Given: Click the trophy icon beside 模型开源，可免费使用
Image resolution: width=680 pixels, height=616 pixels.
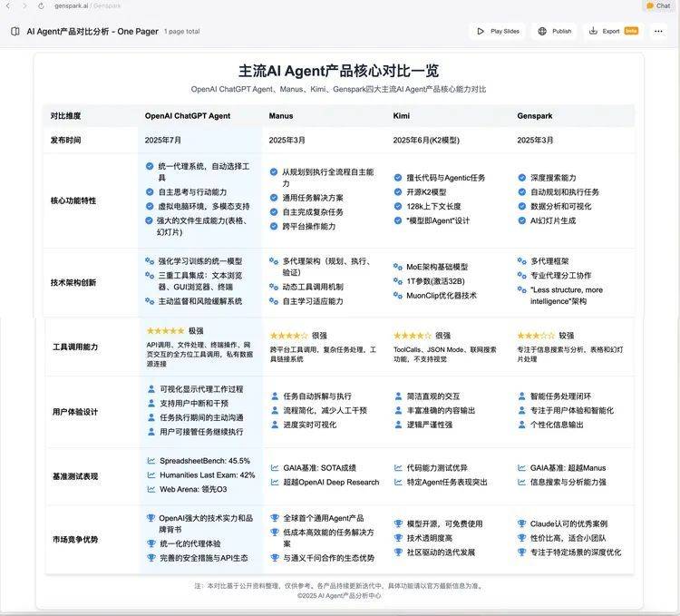Looking at the screenshot, I should point(398,523).
